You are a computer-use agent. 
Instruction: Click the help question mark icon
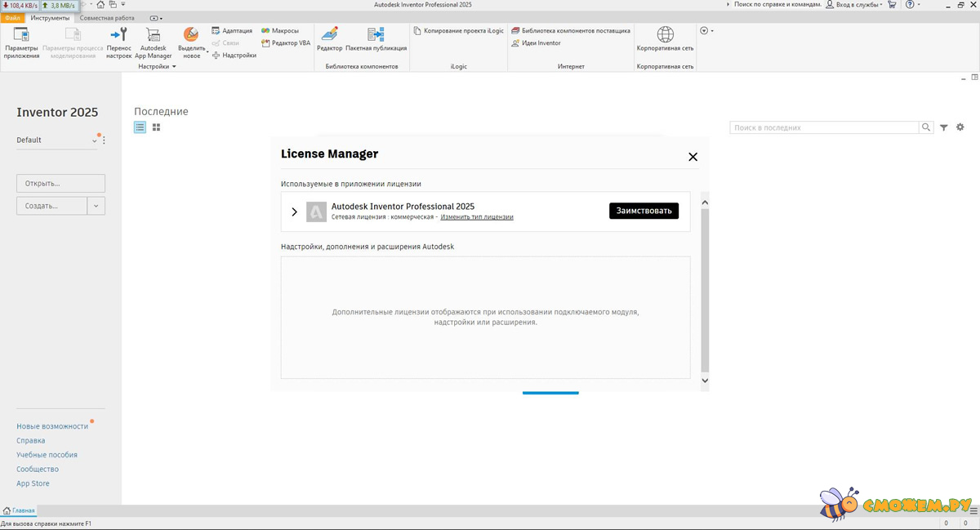tap(910, 5)
